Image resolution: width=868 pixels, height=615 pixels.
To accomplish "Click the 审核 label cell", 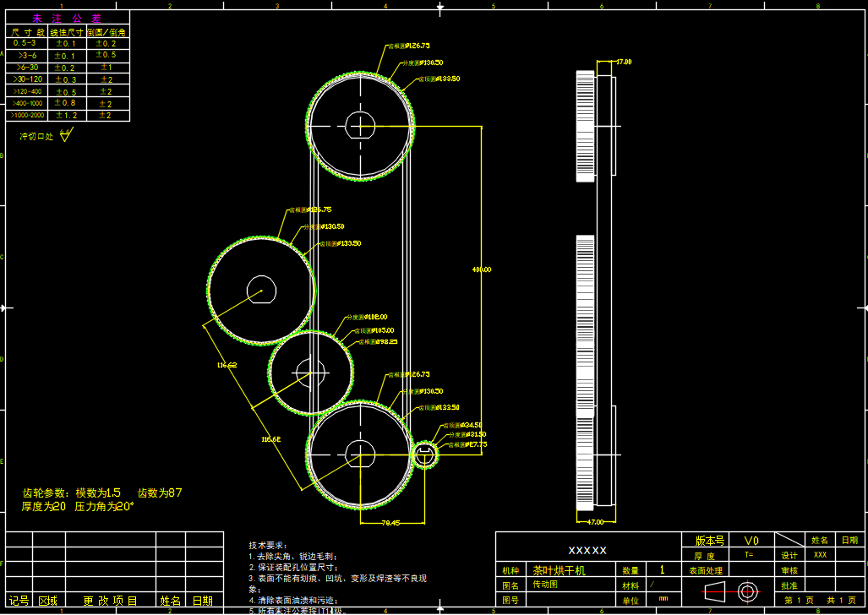I will tap(789, 570).
